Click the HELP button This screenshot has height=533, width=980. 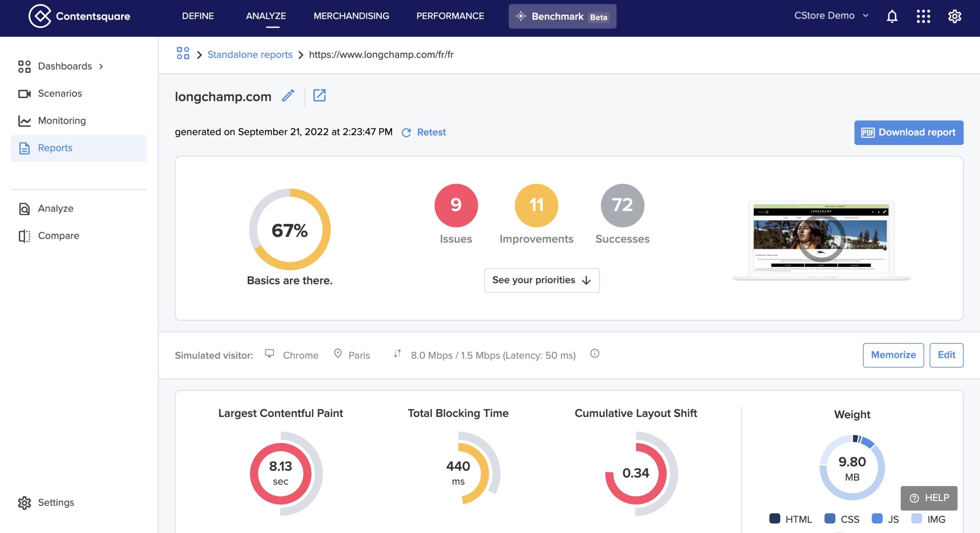click(929, 498)
